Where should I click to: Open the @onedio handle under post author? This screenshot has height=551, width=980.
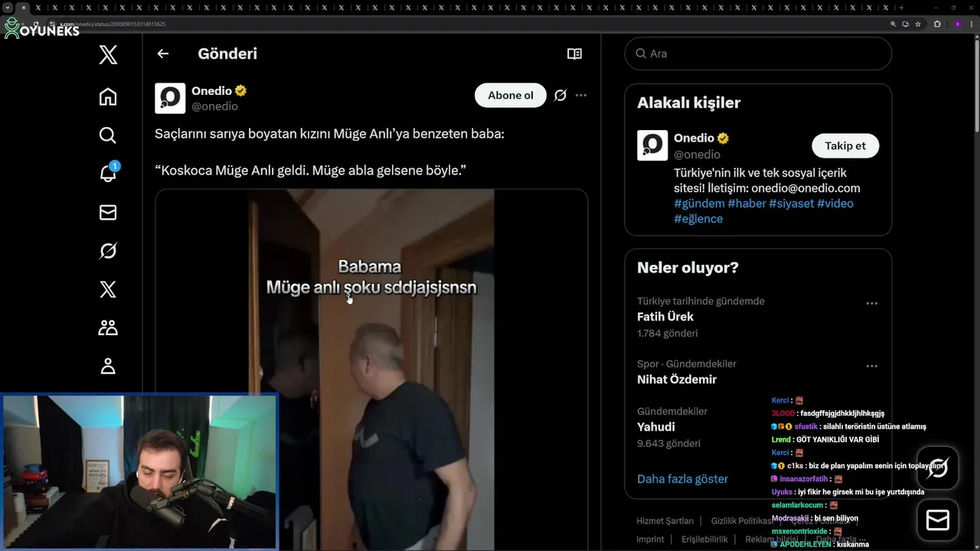(x=214, y=106)
